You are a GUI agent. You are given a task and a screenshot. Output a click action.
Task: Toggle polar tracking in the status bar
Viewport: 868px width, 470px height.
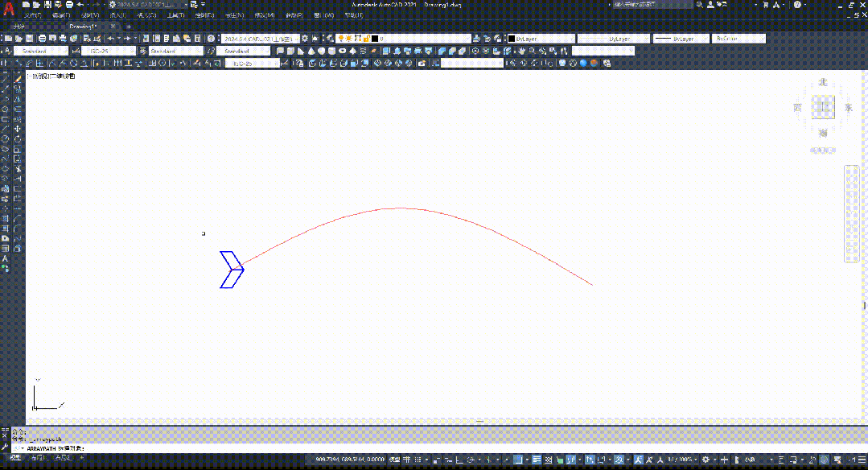click(x=471, y=460)
